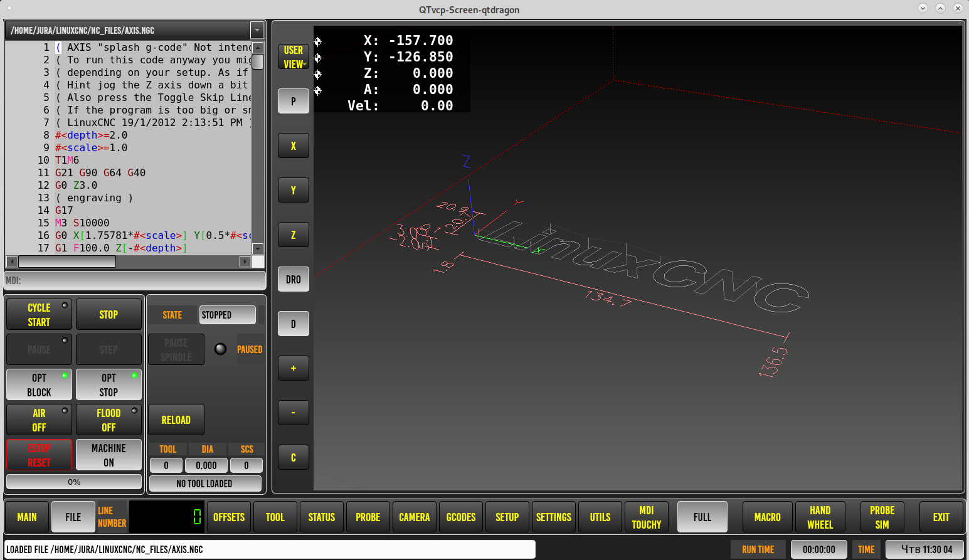The height and width of the screenshot is (560, 969).
Task: Click the SCS value field
Action: click(x=246, y=465)
